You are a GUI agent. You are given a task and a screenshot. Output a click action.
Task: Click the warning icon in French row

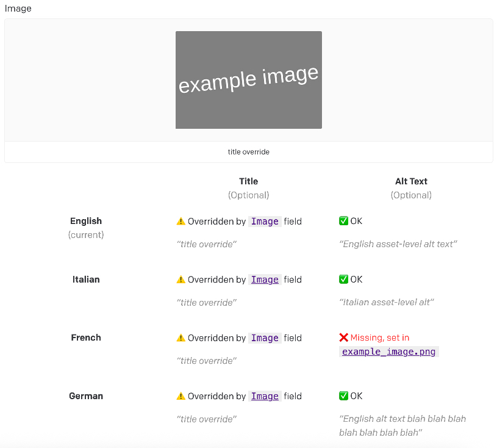point(181,338)
